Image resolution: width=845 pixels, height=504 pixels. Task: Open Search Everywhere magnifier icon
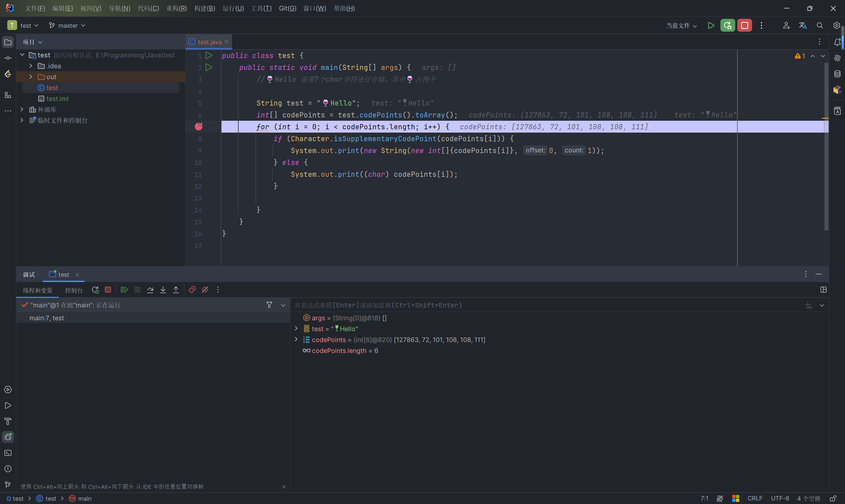click(820, 25)
